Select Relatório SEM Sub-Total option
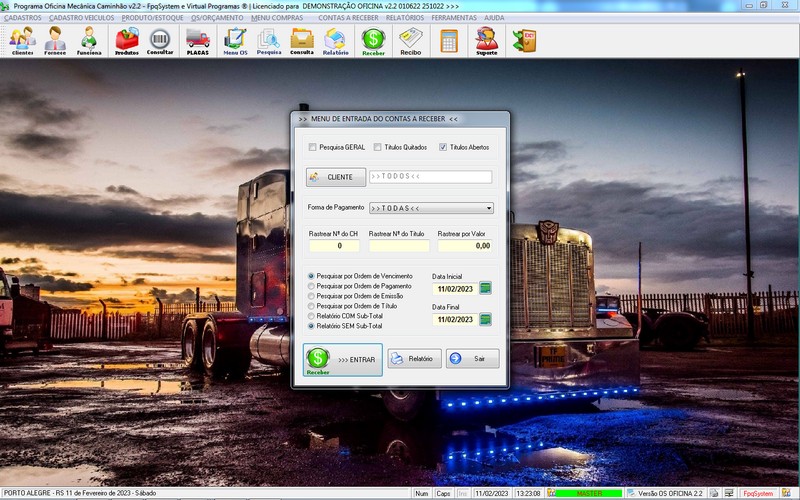Image resolution: width=800 pixels, height=500 pixels. click(x=311, y=326)
